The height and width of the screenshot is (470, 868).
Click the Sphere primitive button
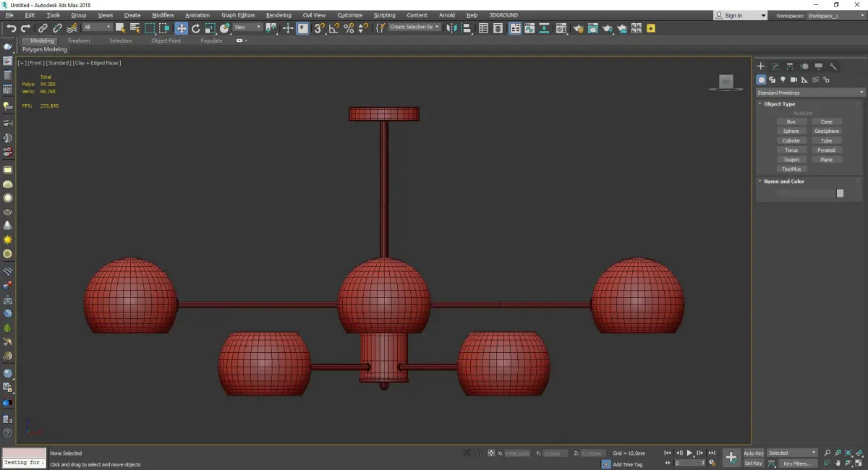(x=791, y=132)
